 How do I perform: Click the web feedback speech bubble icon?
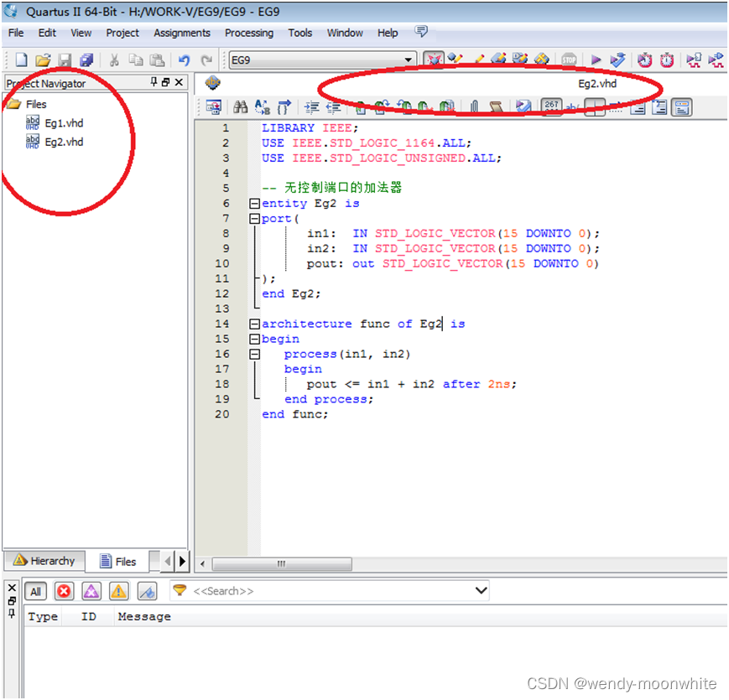(x=421, y=32)
